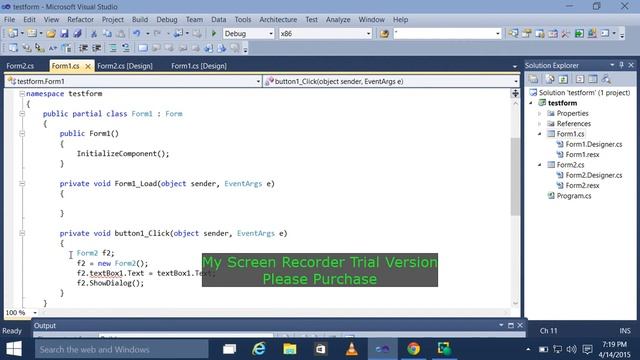Click the code editor vertical scrollbar thumb

coord(515,176)
